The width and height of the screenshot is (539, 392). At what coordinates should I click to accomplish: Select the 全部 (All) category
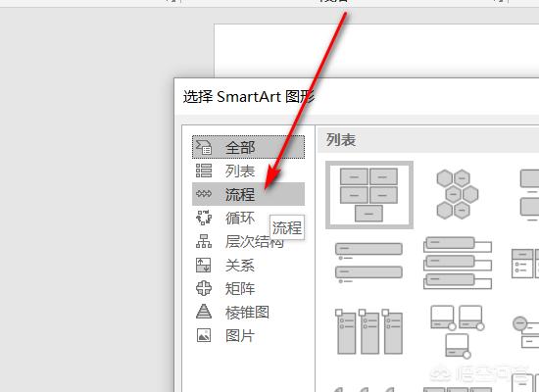[248, 147]
